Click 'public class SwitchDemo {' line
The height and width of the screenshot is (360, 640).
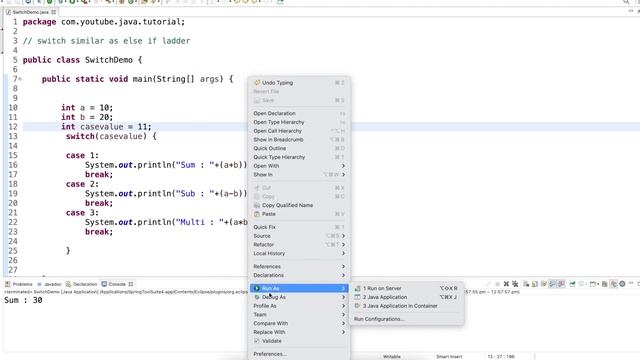coord(82,60)
